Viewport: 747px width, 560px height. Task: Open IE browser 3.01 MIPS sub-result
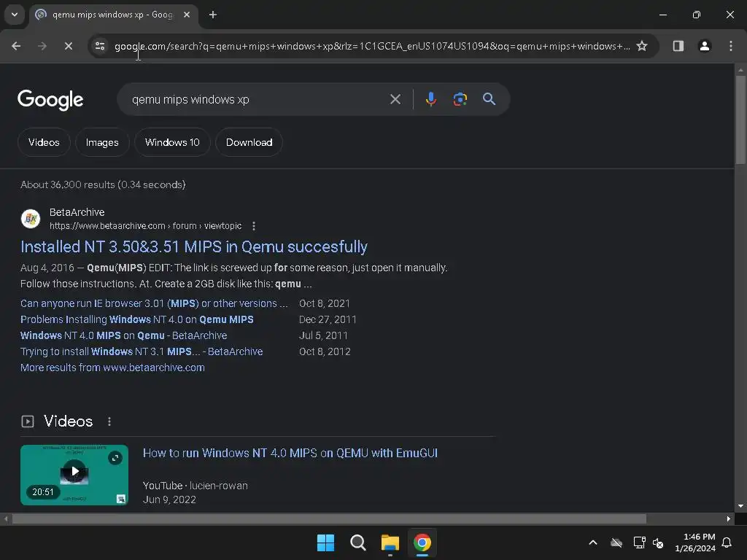(x=154, y=303)
